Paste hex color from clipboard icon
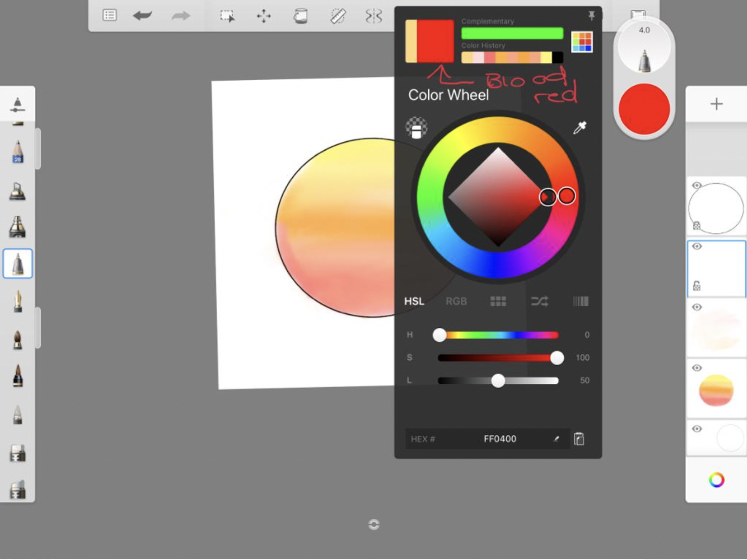 (x=579, y=439)
